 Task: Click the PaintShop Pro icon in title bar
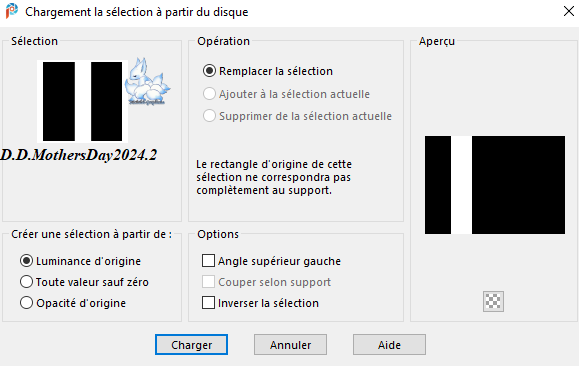click(x=12, y=11)
